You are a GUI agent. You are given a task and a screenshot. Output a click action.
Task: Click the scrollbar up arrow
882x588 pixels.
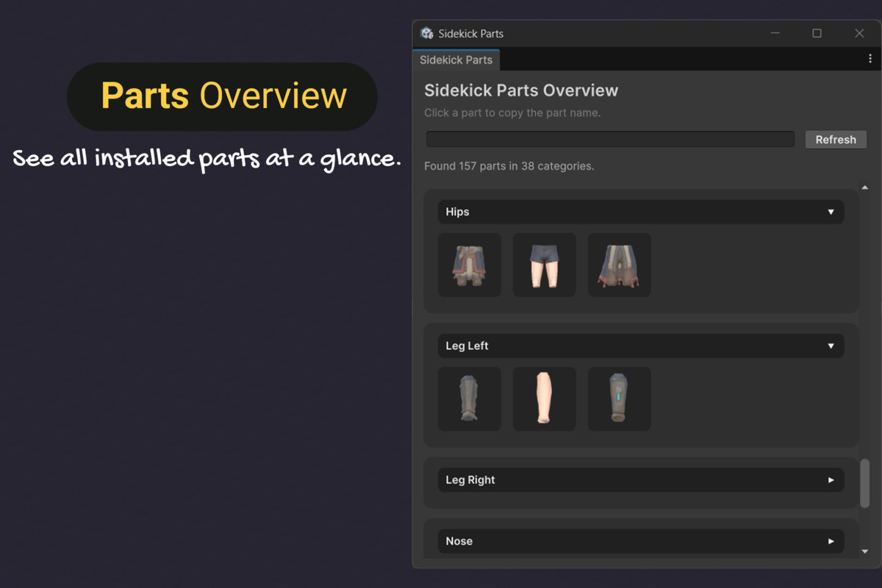[864, 186]
